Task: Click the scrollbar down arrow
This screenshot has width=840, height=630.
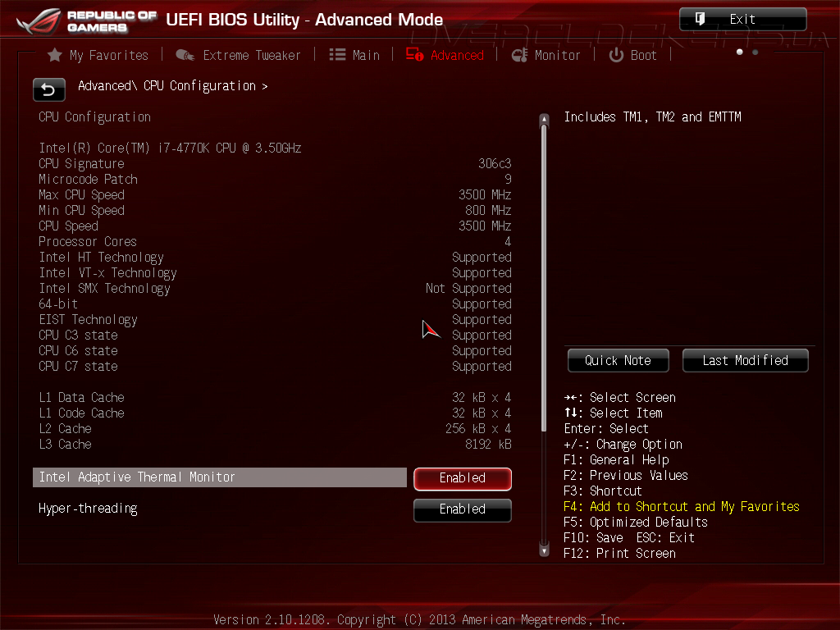Action: tap(545, 550)
